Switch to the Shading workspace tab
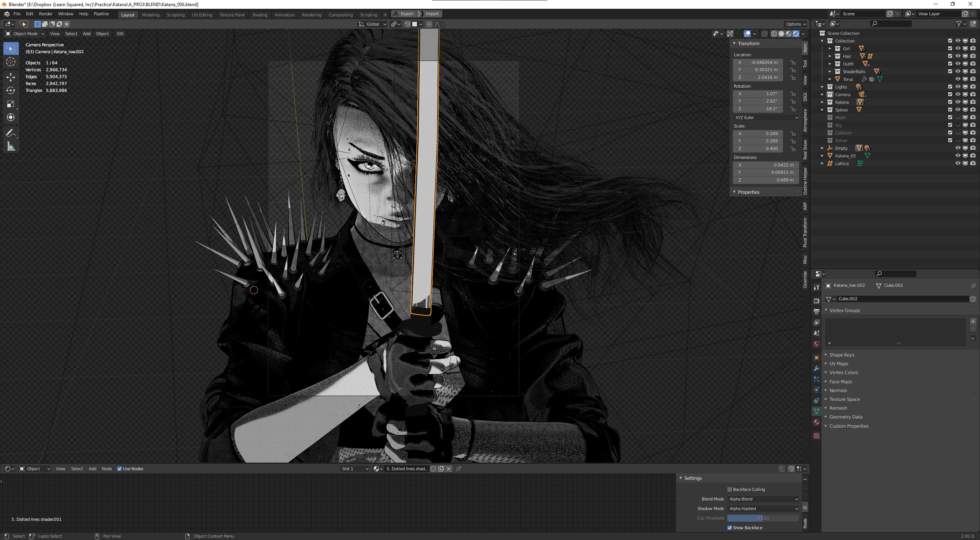Viewport: 980px width, 540px height. (260, 15)
